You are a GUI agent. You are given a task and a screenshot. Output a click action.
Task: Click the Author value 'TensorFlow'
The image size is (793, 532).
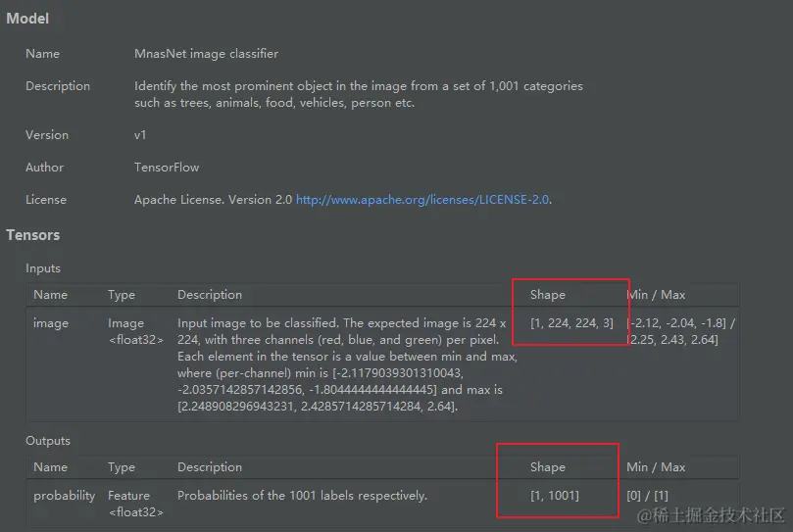click(x=167, y=168)
